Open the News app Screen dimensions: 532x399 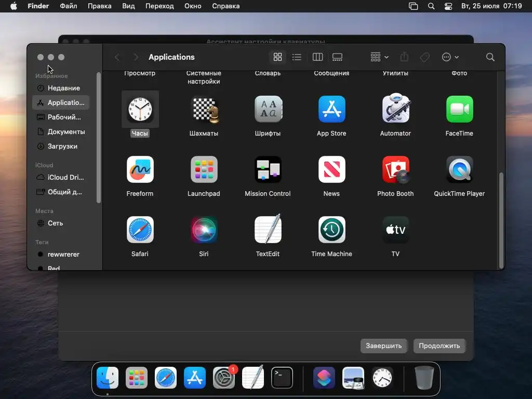(331, 169)
